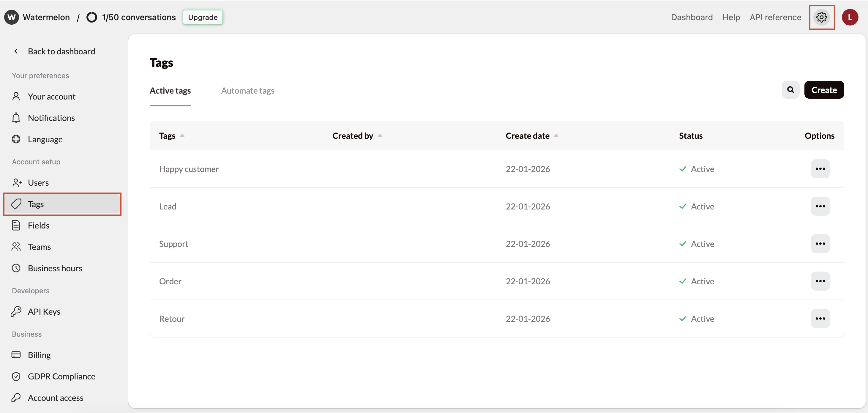Viewport: 868px width, 413px height.
Task: Click the 1/50 conversations progress circle
Action: click(92, 17)
